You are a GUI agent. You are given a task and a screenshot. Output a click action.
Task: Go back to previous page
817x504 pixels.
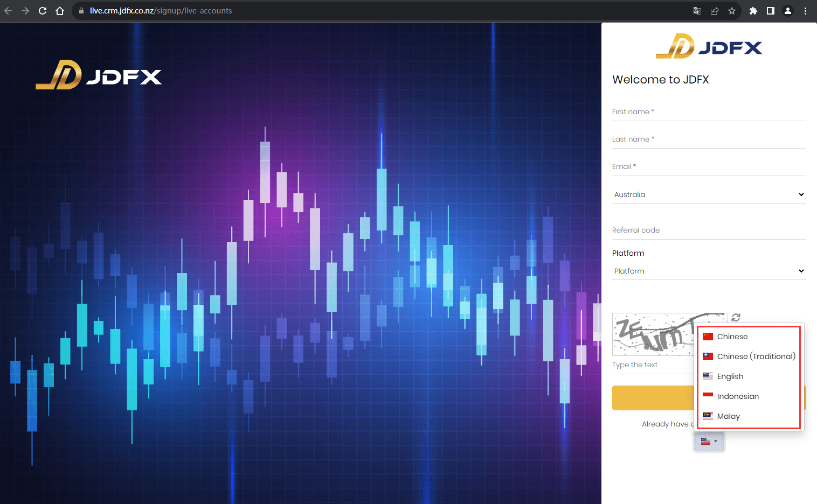8,11
